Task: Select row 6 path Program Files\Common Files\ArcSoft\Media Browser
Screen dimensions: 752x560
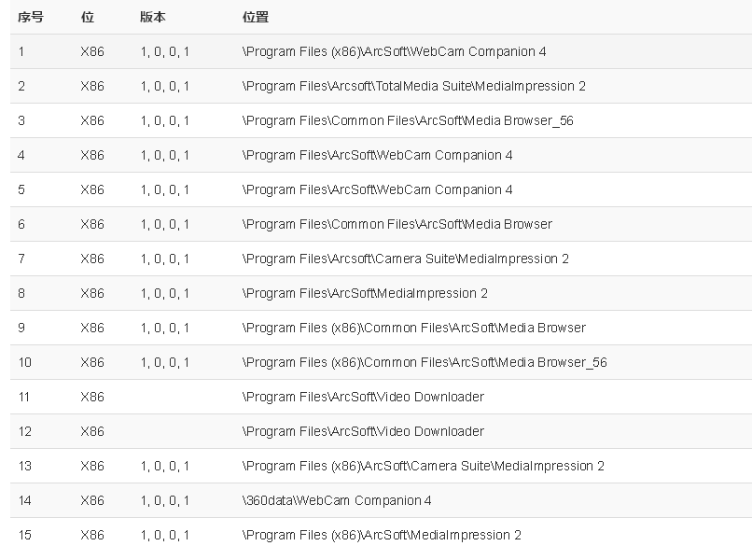Action: (x=397, y=224)
